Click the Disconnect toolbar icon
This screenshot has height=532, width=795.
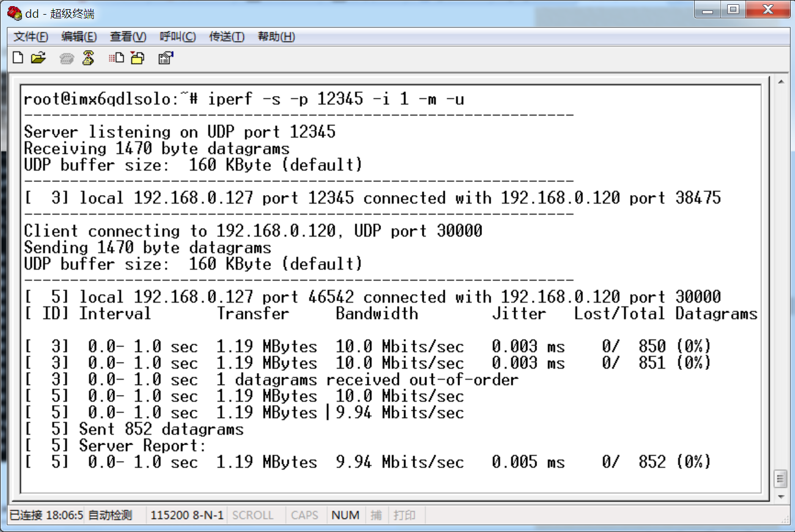pyautogui.click(x=88, y=58)
